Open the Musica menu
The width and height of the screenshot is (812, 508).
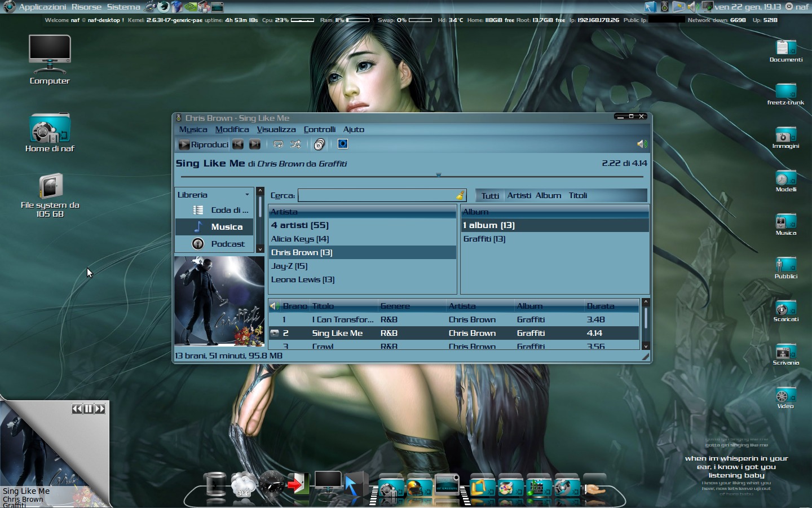click(x=193, y=129)
